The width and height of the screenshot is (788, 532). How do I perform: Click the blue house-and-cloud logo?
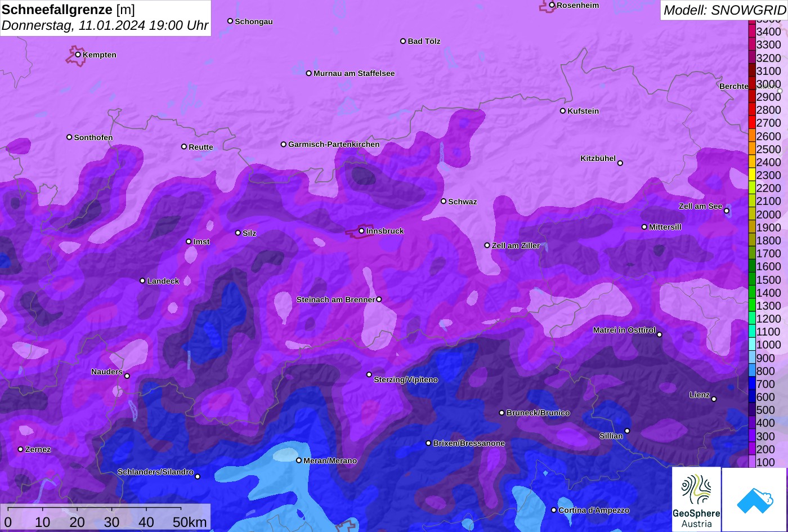click(754, 499)
